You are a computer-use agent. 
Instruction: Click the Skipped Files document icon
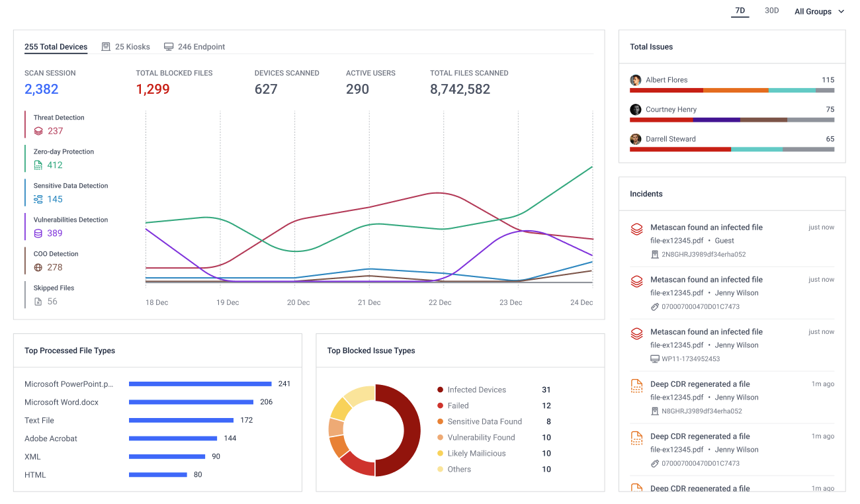pos(38,302)
